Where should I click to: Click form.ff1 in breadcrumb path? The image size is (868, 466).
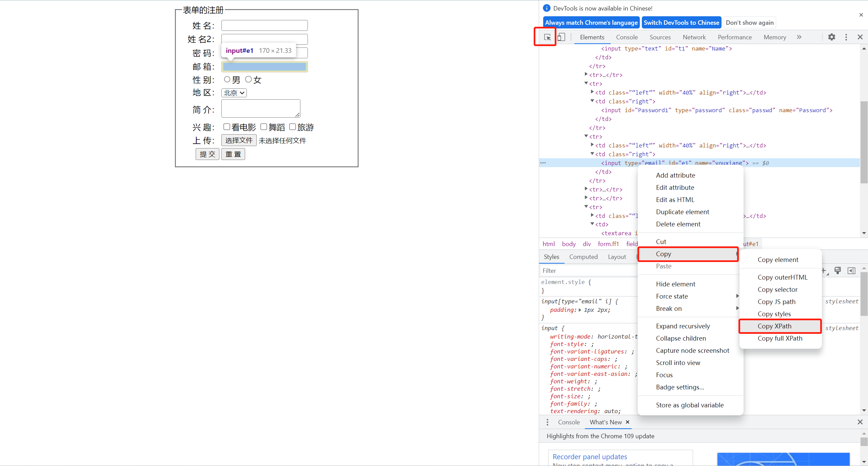coord(608,244)
